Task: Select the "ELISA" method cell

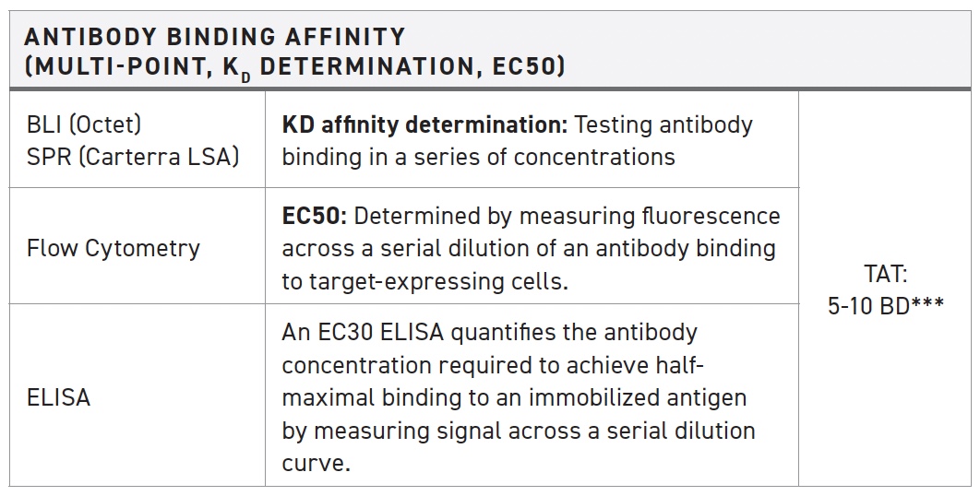Action: coord(59,397)
